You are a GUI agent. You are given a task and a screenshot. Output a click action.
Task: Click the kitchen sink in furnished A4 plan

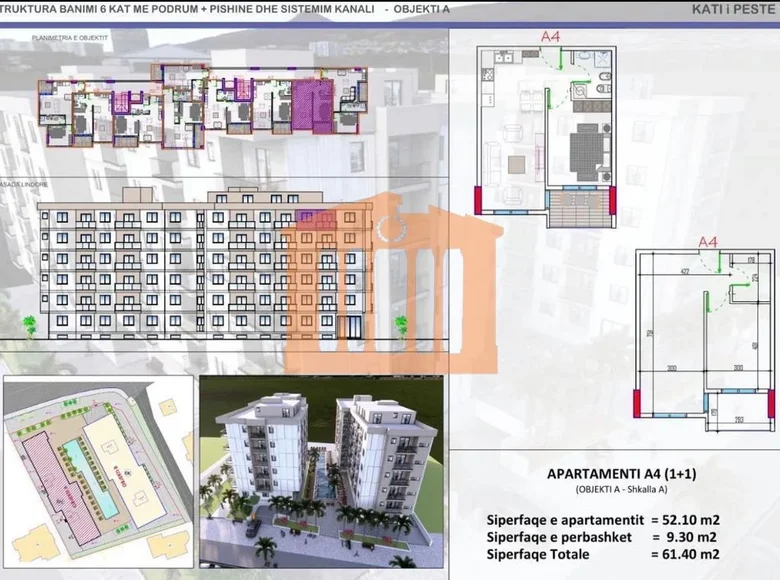[x=504, y=58]
